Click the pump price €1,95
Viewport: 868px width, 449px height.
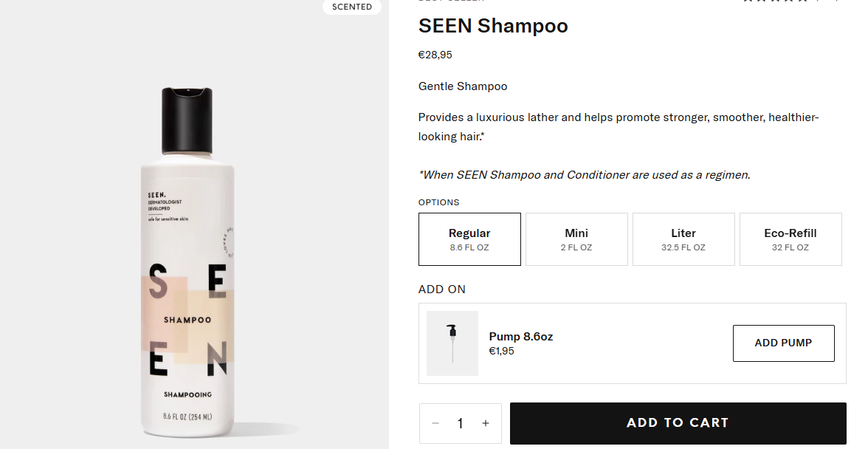(501, 351)
